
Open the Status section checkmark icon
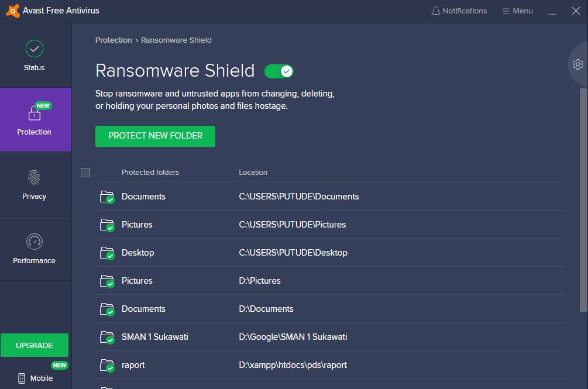(x=34, y=49)
